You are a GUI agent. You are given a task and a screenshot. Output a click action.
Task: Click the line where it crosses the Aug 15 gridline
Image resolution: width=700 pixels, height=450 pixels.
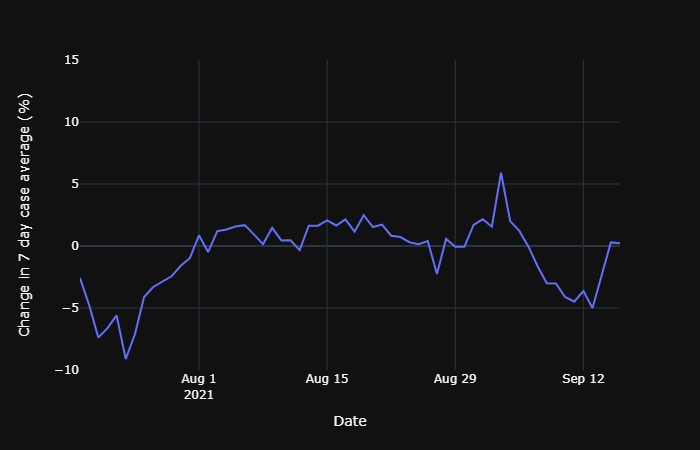point(327,220)
